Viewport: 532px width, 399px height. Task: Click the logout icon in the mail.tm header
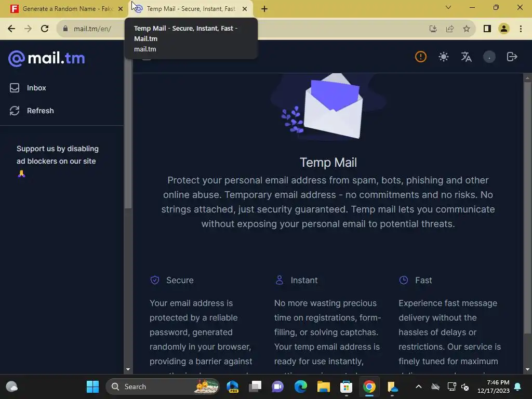[512, 57]
